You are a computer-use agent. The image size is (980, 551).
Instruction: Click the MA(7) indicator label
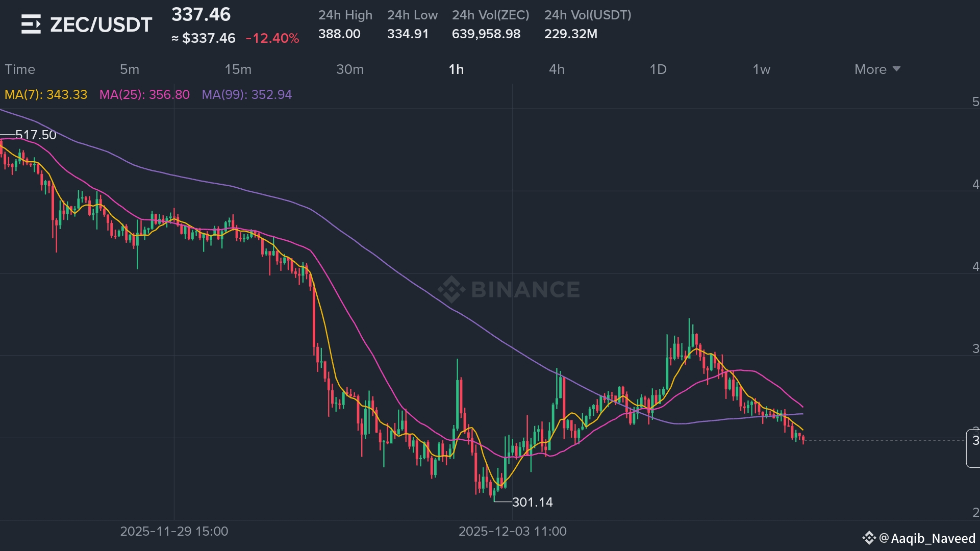tap(46, 95)
